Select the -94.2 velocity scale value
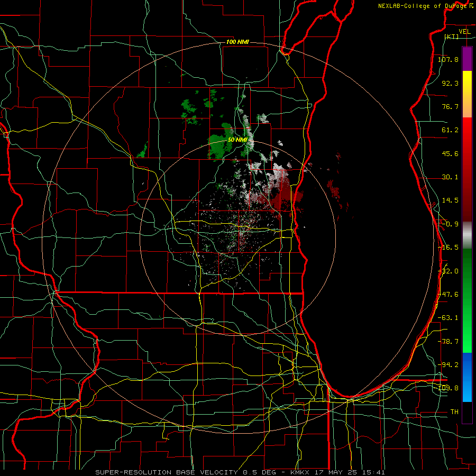476x476 pixels. pyautogui.click(x=448, y=365)
